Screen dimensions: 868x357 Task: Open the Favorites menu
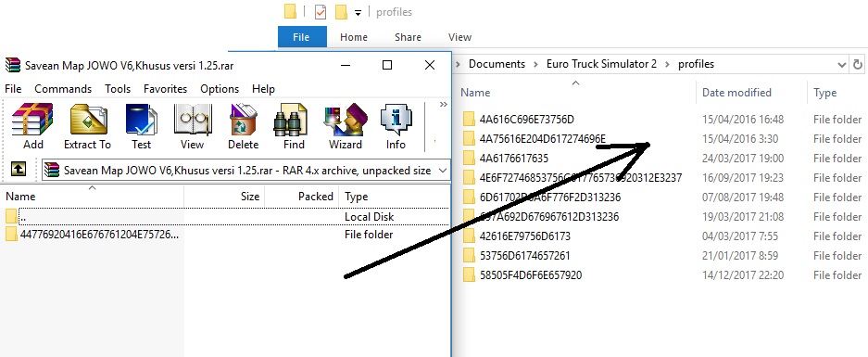pyautogui.click(x=165, y=89)
